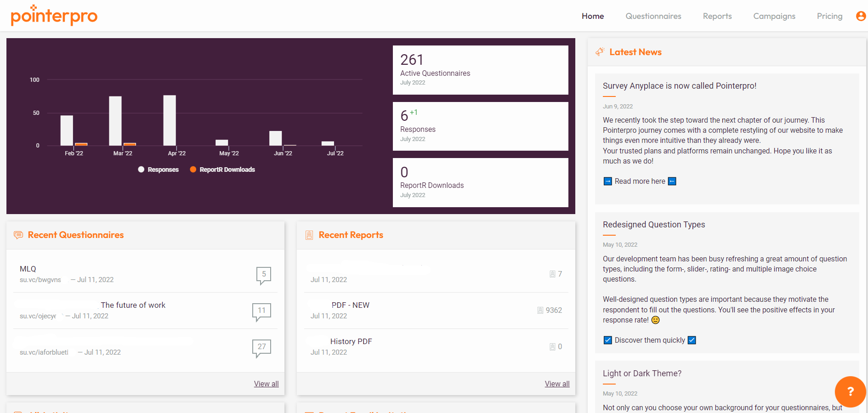
Task: Open response bubble showing 11 for The future of work
Action: (261, 311)
